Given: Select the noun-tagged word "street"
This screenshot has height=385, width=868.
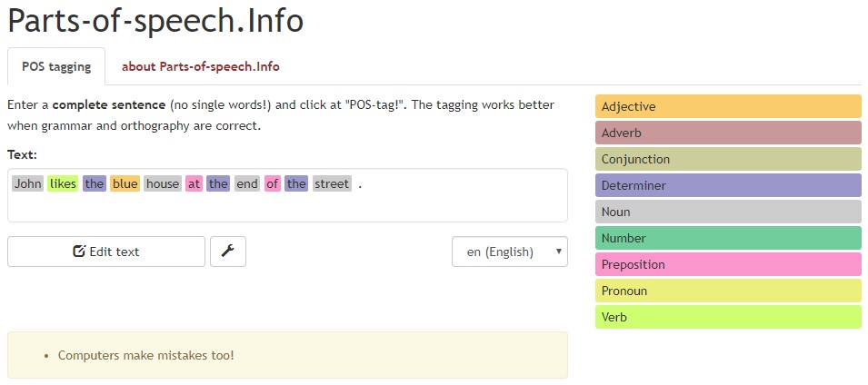Looking at the screenshot, I should coord(332,183).
